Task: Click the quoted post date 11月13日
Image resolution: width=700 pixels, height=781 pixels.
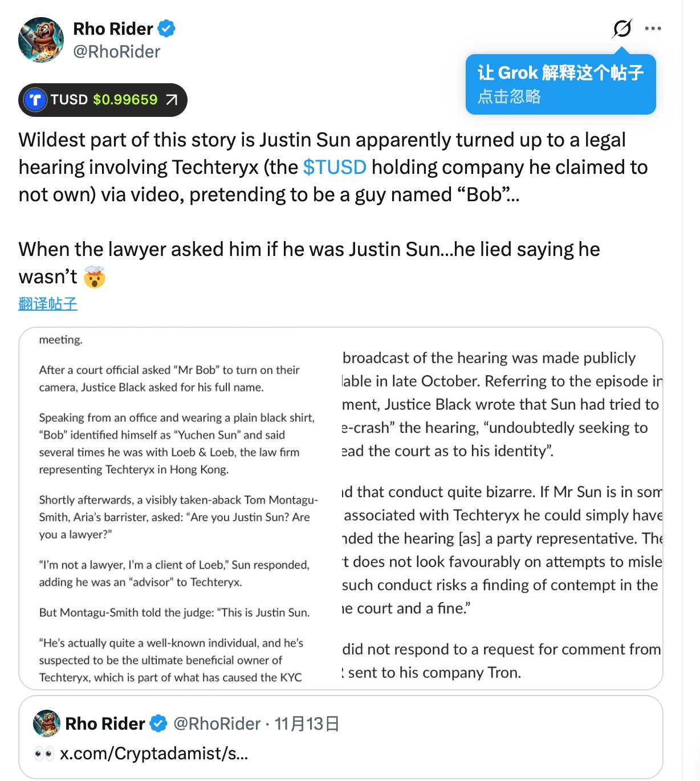Action: (x=307, y=724)
